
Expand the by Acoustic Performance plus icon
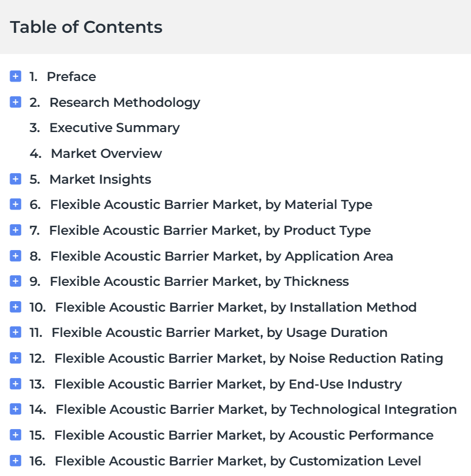pyautogui.click(x=15, y=435)
